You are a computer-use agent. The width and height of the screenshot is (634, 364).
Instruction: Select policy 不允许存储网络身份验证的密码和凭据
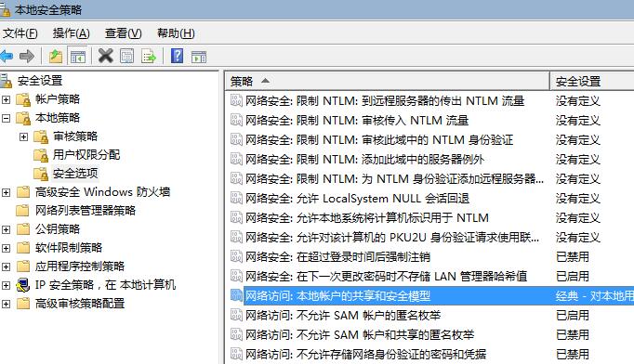(365, 355)
